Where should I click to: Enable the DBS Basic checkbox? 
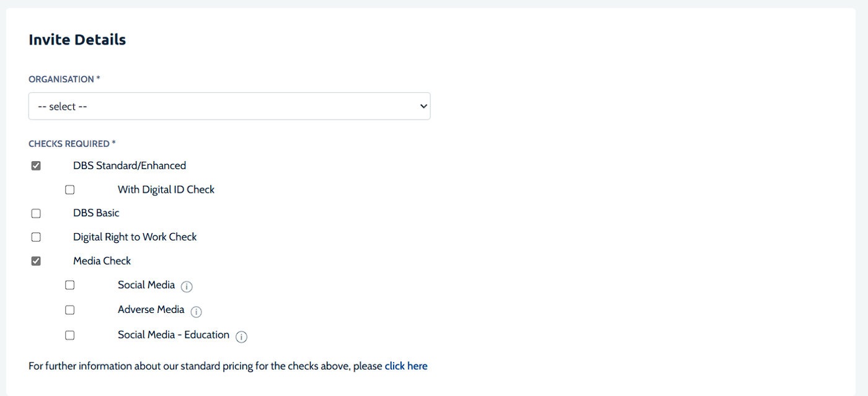point(36,213)
